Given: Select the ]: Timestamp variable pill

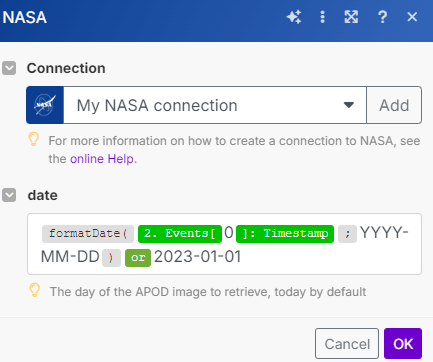Looking at the screenshot, I should click(x=285, y=233).
